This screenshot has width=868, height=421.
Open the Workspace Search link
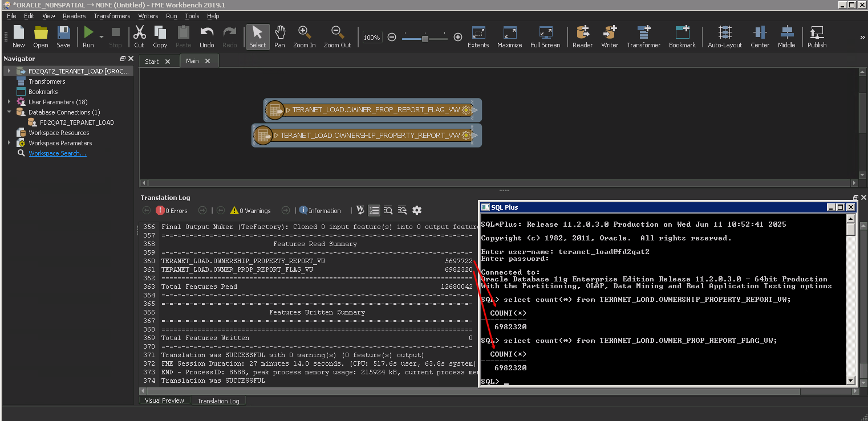point(58,153)
